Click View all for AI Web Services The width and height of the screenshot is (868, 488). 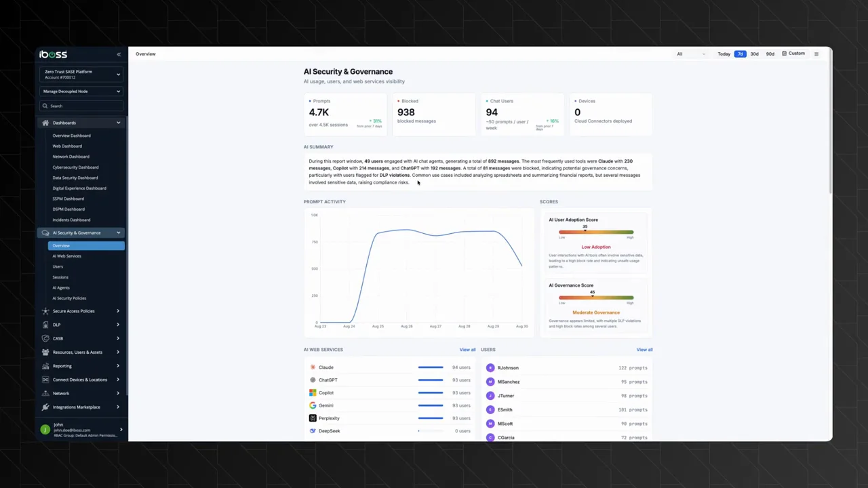(467, 350)
